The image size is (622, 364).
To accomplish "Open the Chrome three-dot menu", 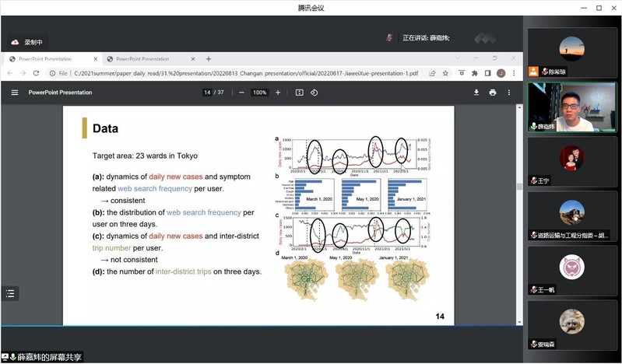I will click(x=513, y=73).
